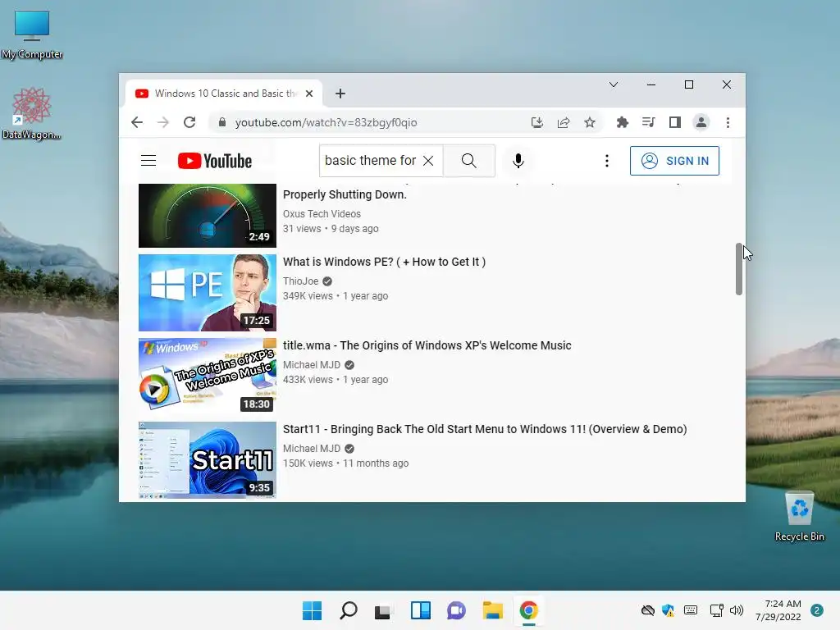Click Michael MJD under title.wma video
The height and width of the screenshot is (630, 840).
(x=312, y=365)
